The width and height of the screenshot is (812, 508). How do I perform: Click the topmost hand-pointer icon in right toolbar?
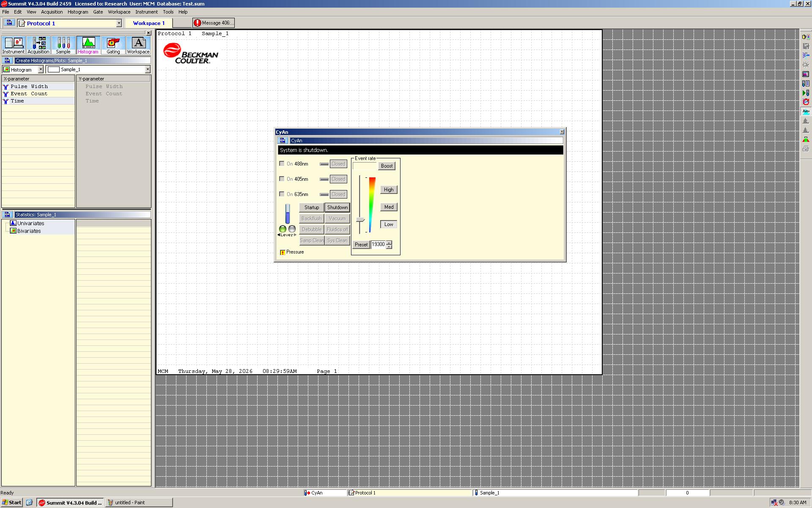pyautogui.click(x=806, y=37)
